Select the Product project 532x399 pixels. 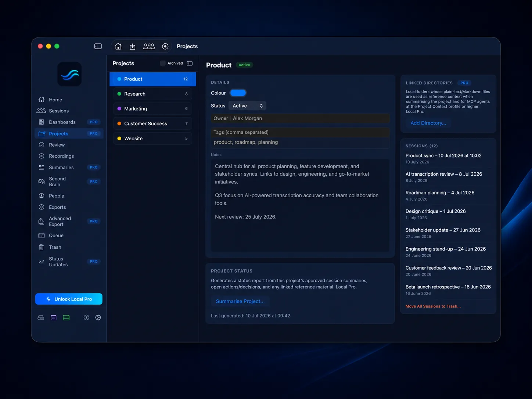152,79
